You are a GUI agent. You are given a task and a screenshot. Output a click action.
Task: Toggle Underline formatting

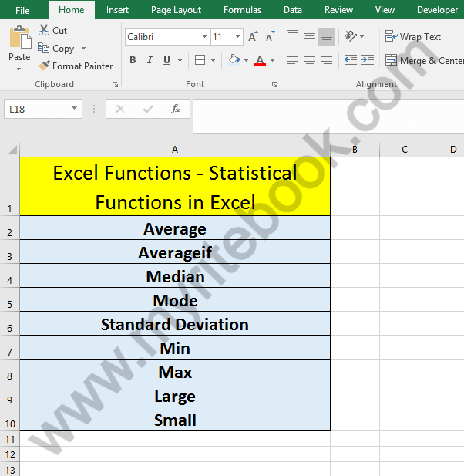(166, 60)
